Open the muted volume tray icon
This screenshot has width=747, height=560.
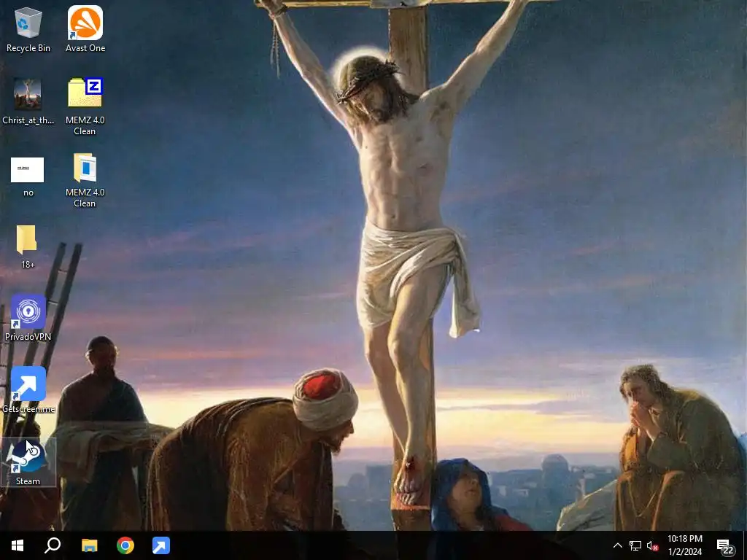click(x=652, y=545)
